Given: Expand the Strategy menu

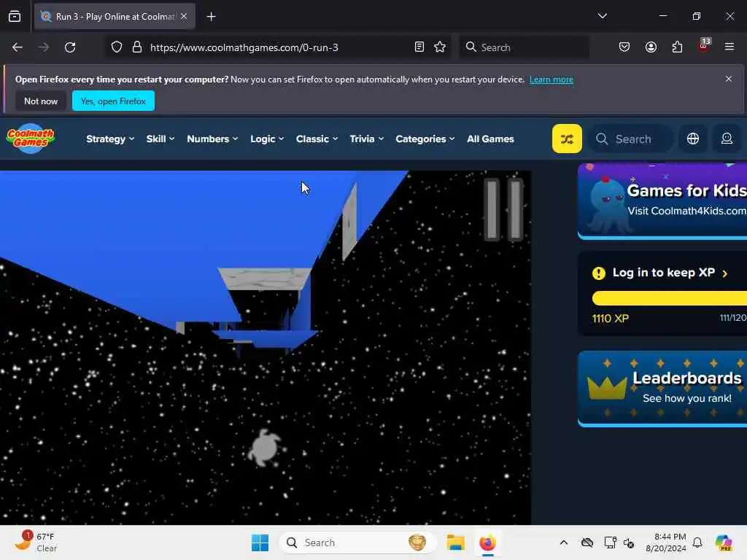Looking at the screenshot, I should (110, 139).
